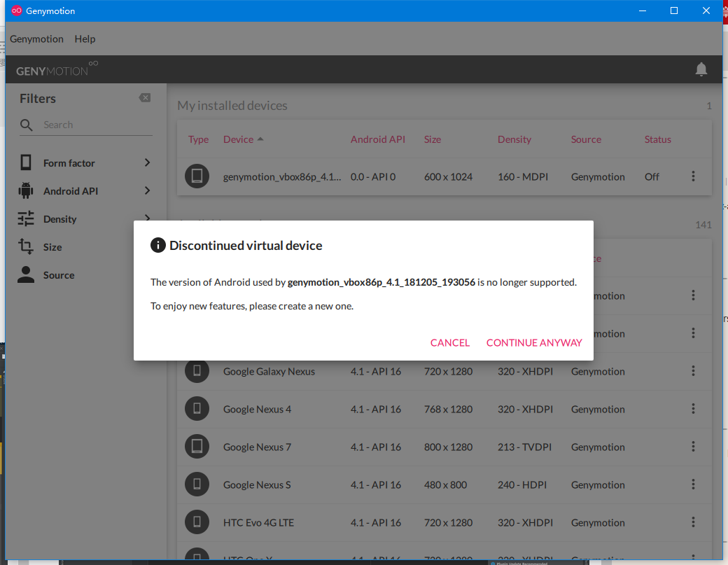The width and height of the screenshot is (728, 565).
Task: Expand the Density filter chevron
Action: [147, 217]
